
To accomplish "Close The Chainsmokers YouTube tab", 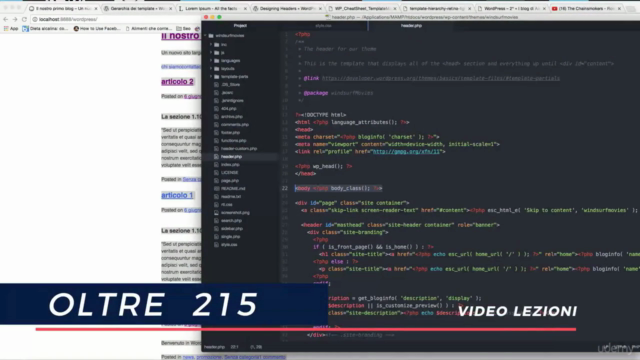I will coord(619,9).
